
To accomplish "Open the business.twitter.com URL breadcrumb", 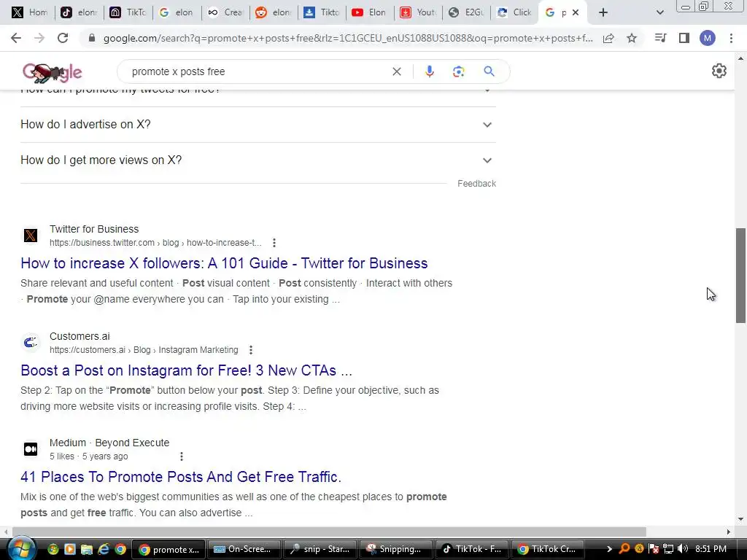I will click(x=155, y=243).
